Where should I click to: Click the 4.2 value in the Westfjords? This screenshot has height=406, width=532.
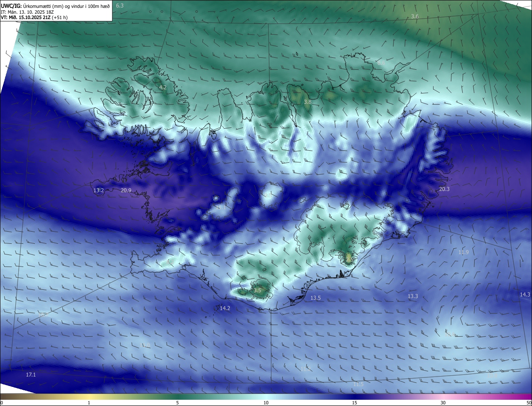[x=163, y=88]
